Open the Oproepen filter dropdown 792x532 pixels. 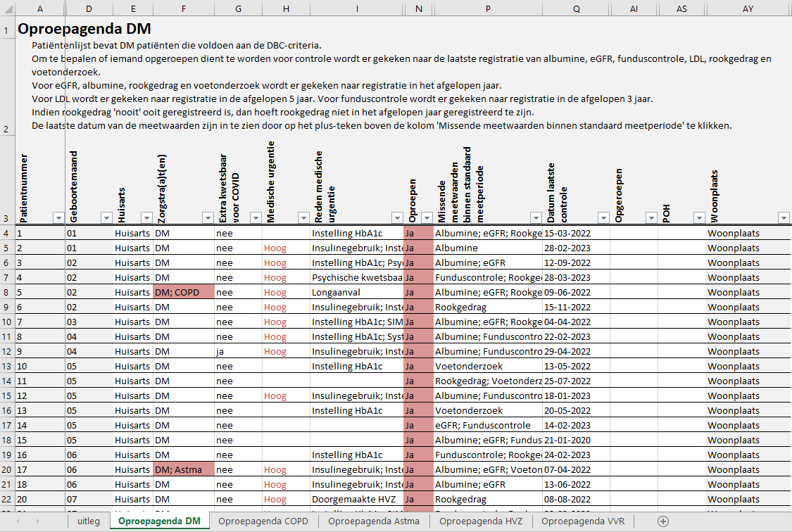427,218
